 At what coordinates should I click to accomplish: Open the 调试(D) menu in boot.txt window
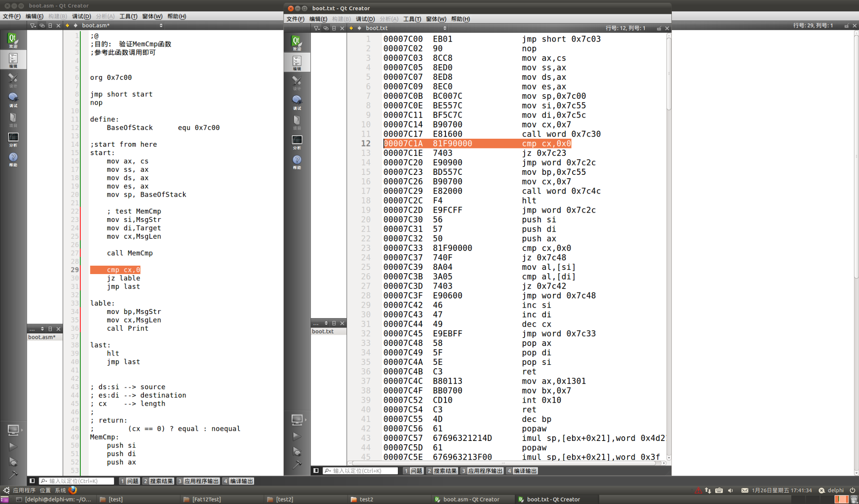click(365, 19)
